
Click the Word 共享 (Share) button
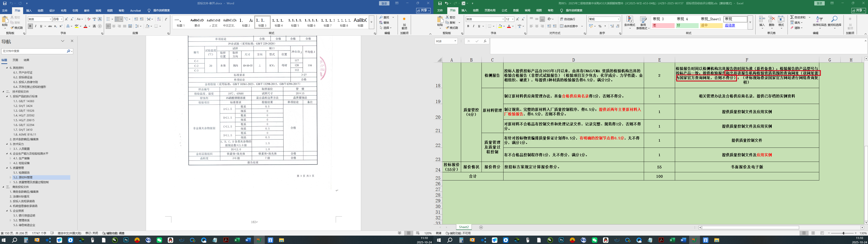(423, 10)
